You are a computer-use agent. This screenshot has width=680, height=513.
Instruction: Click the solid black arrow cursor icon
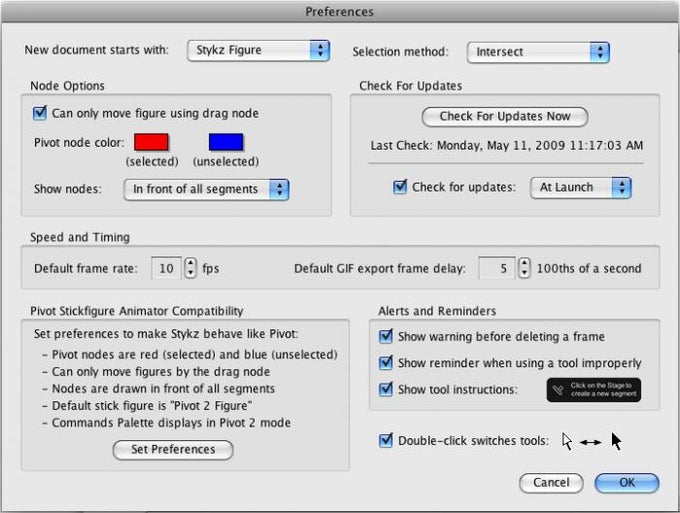616,441
